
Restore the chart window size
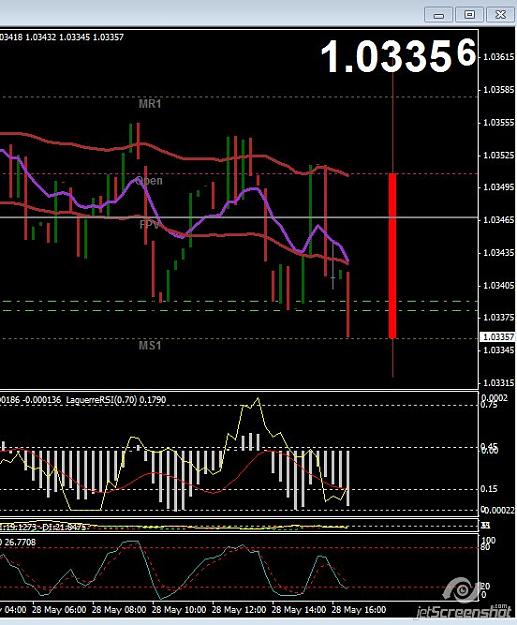pyautogui.click(x=470, y=15)
